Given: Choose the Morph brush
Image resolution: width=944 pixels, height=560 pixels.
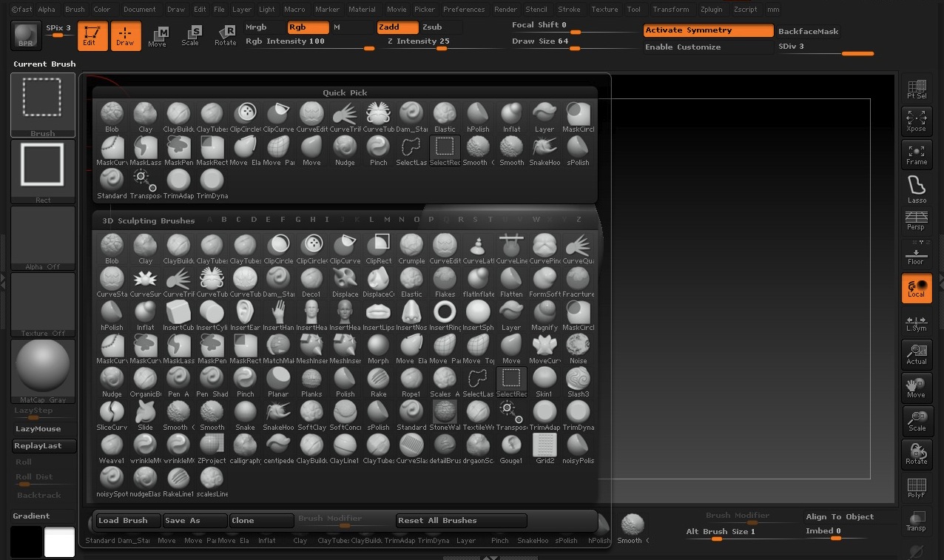Looking at the screenshot, I should coord(378,348).
